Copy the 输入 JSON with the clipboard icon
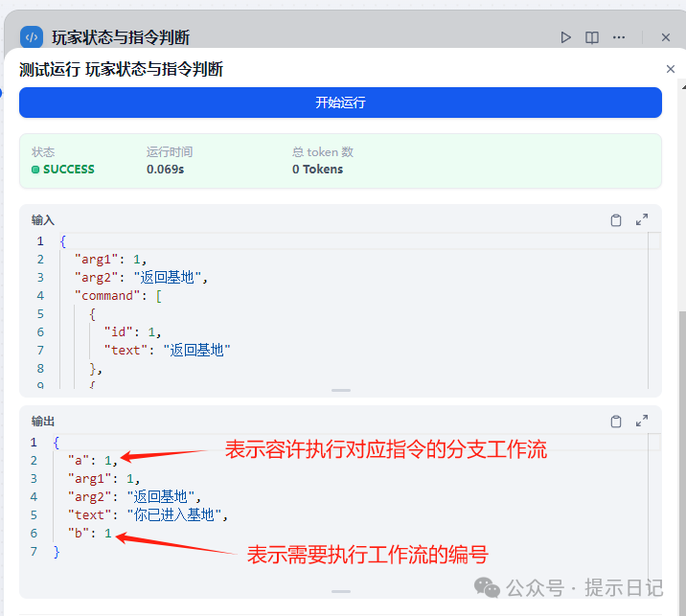The width and height of the screenshot is (686, 616). [x=616, y=220]
